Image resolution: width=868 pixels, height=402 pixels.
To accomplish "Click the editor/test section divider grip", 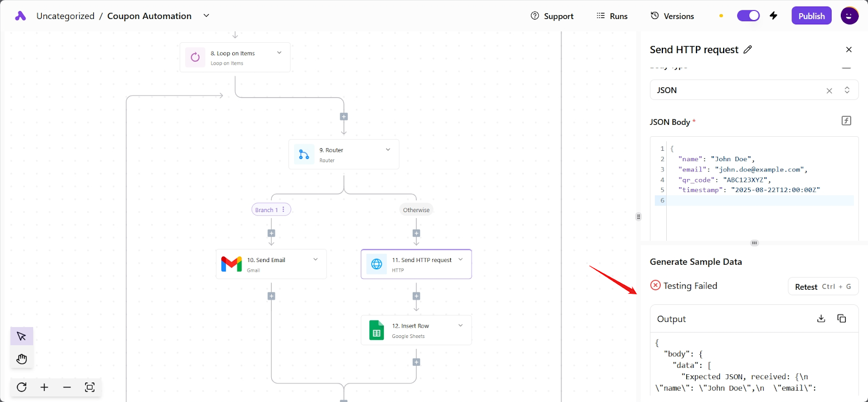I will [x=754, y=243].
